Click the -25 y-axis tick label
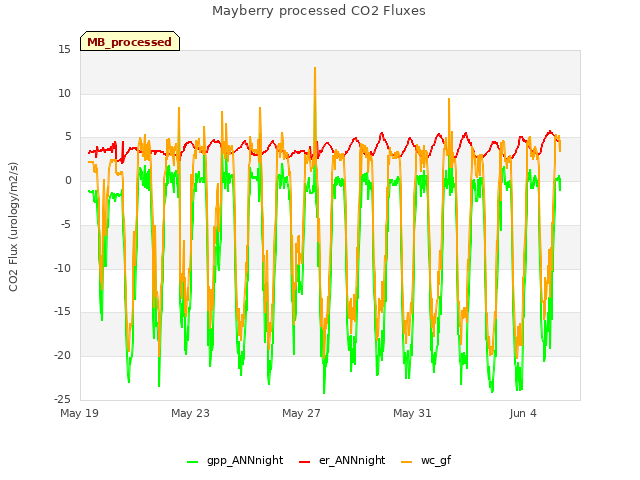Image resolution: width=640 pixels, height=480 pixels. tap(63, 399)
